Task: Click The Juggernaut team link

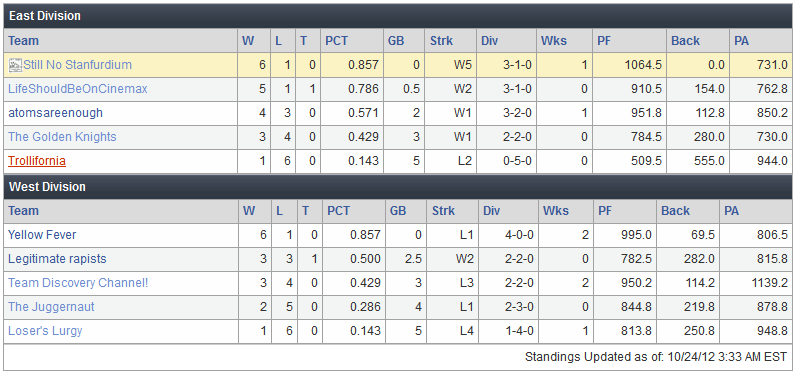Action: [51, 307]
